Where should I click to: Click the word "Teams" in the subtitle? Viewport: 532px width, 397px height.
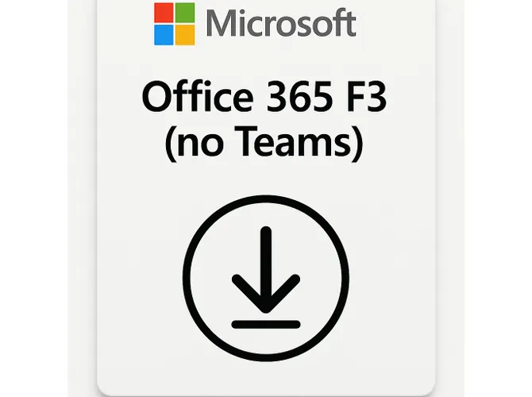(297, 141)
